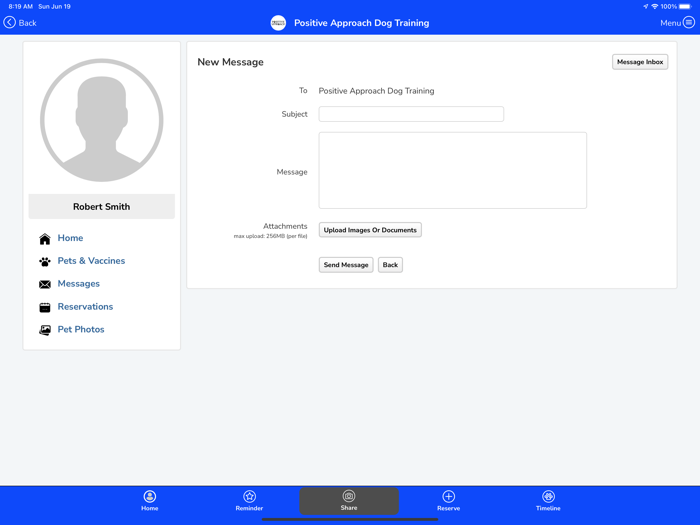Tap the Back text in top header

click(x=27, y=23)
